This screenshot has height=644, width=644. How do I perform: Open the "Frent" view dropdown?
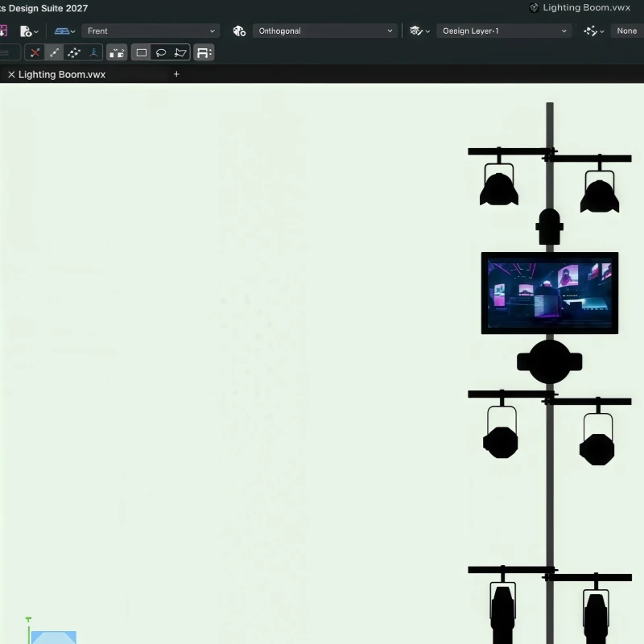pyautogui.click(x=151, y=31)
